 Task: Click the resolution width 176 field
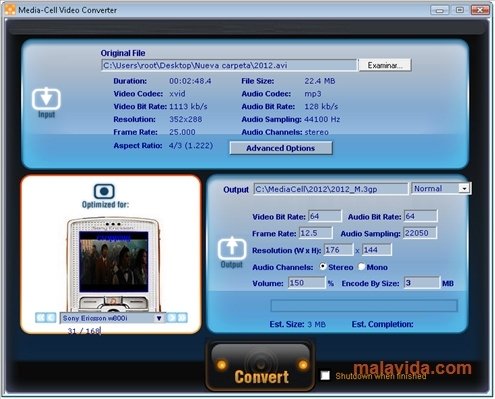coord(338,250)
